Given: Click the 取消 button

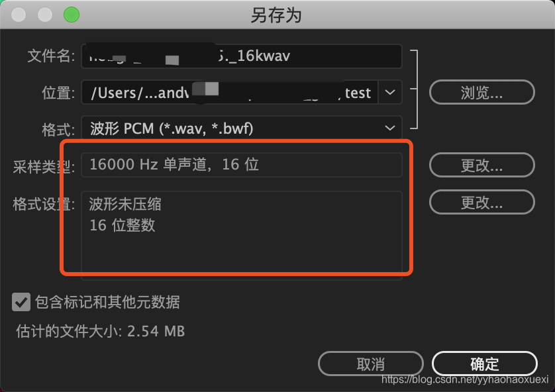Looking at the screenshot, I should coord(371,364).
